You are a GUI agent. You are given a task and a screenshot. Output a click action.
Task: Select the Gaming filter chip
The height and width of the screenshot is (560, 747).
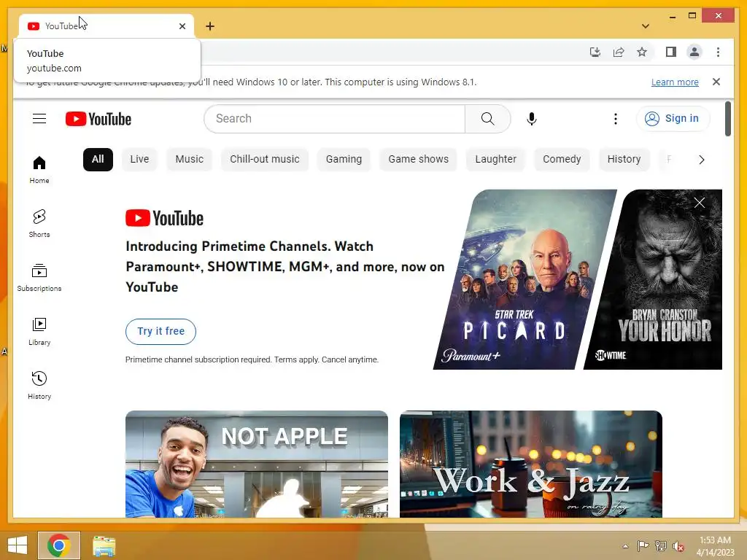click(x=344, y=159)
